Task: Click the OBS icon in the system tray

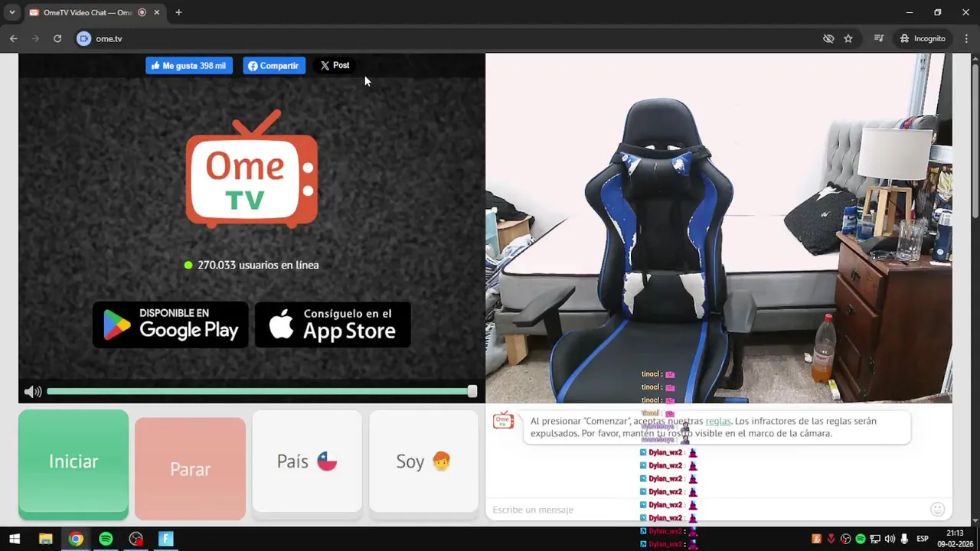Action: click(845, 539)
